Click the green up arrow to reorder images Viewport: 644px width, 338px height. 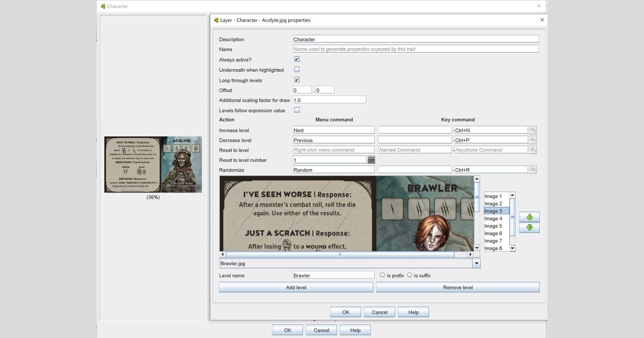click(529, 217)
